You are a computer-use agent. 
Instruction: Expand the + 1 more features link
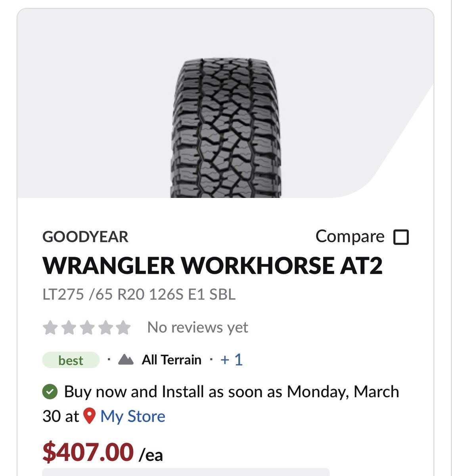[x=232, y=360]
